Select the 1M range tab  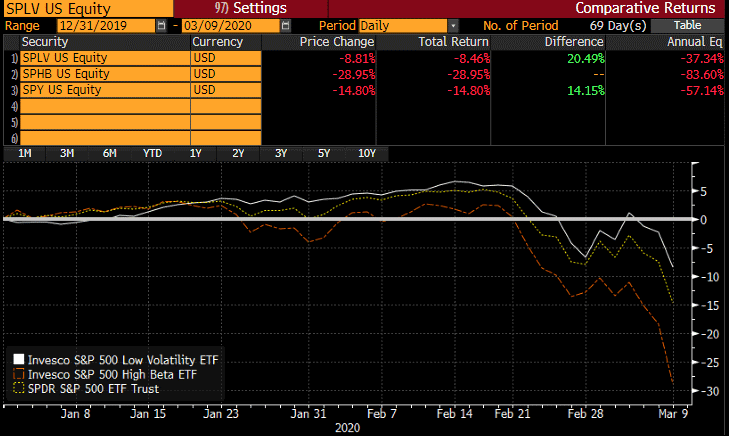click(x=25, y=153)
